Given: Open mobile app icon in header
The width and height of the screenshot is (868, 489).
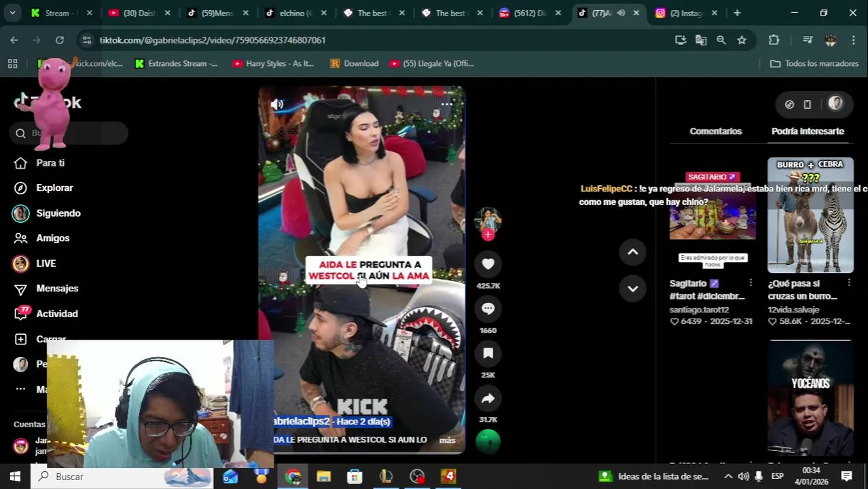Looking at the screenshot, I should pyautogui.click(x=807, y=105).
